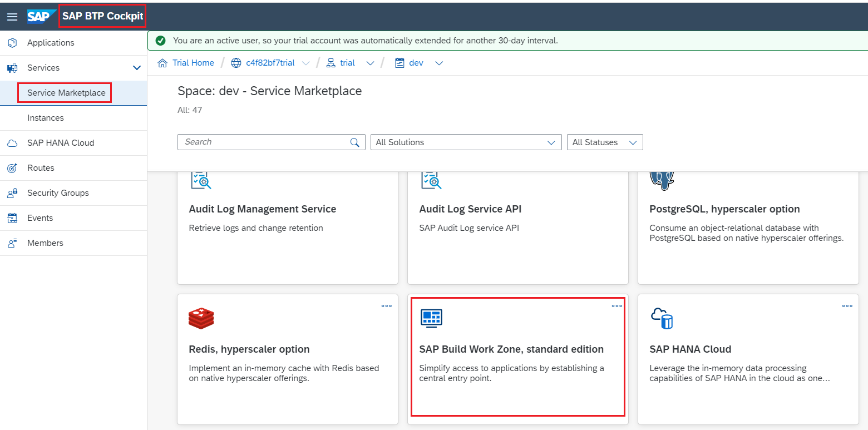
Task: Click the globe icon beside c4f82bf7trial
Action: [x=236, y=63]
